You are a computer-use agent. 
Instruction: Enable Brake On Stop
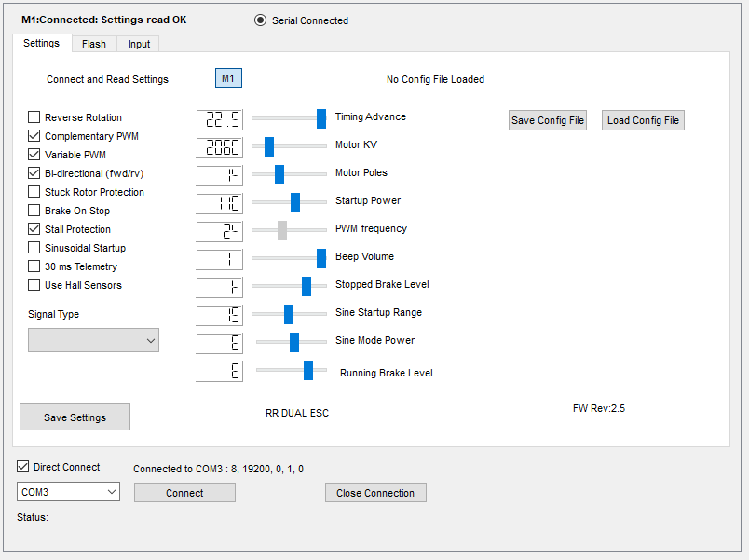pos(34,211)
